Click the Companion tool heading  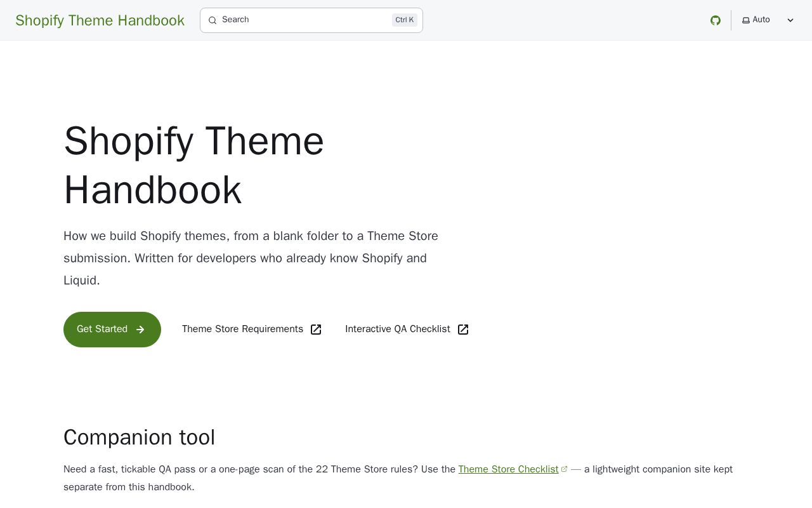point(140,438)
